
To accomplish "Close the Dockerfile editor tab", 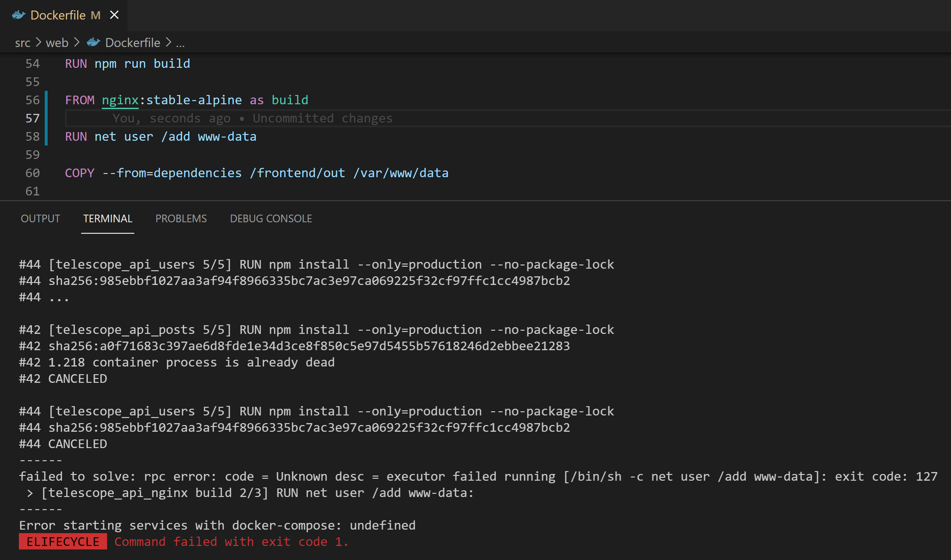I will (x=115, y=15).
